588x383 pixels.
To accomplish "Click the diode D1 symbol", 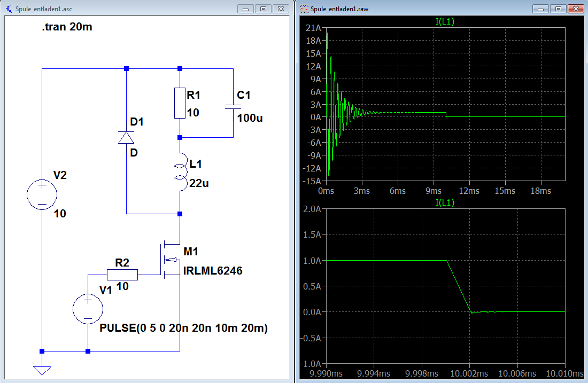I will pyautogui.click(x=126, y=137).
